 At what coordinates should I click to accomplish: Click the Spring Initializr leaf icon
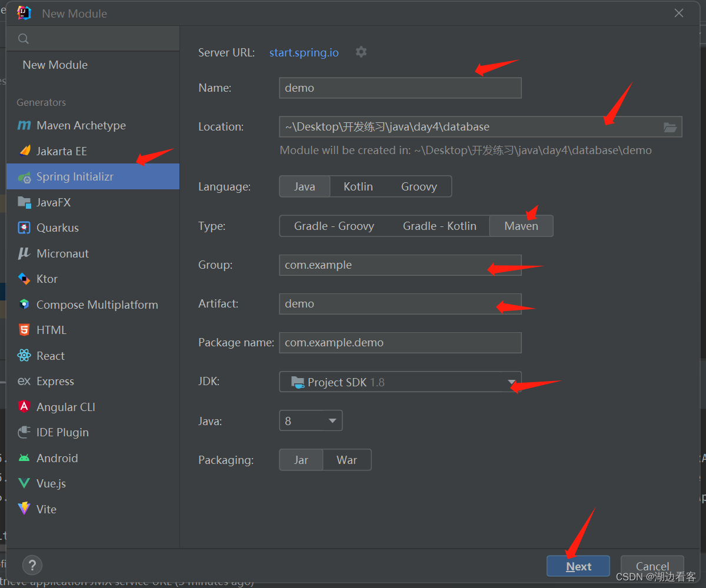pyautogui.click(x=24, y=176)
